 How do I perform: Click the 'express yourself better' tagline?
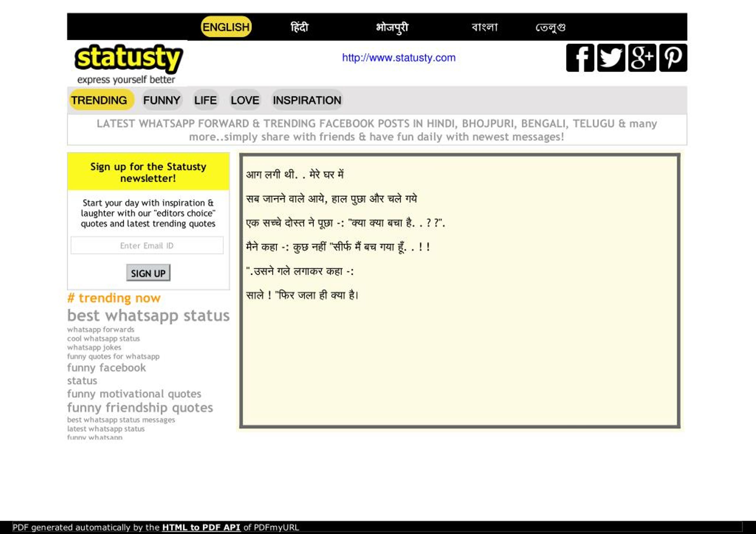[x=126, y=79]
